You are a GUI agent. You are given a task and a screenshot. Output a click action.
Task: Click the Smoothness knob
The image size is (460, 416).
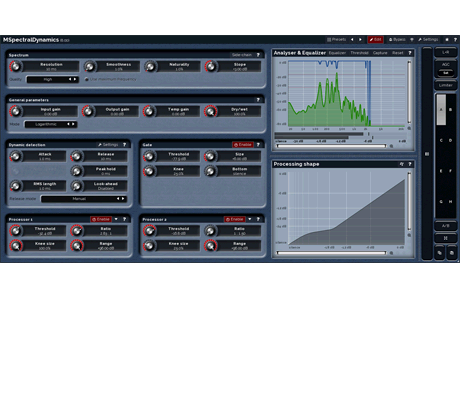click(90, 66)
